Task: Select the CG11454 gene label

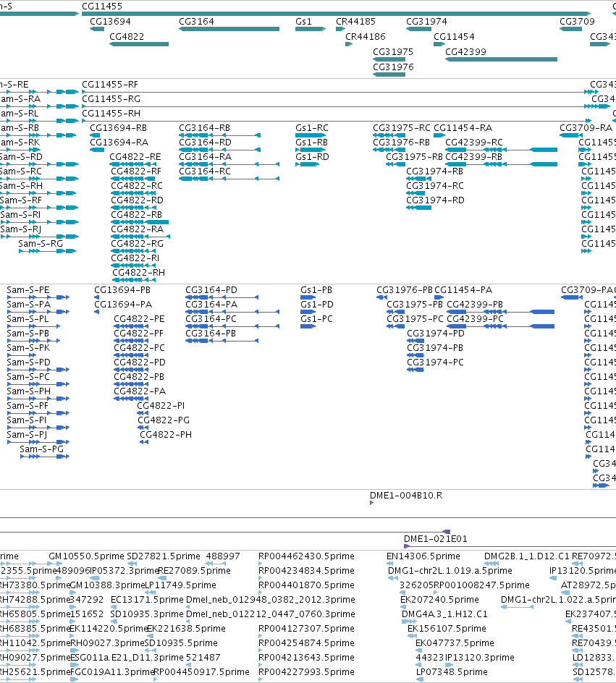Action: click(x=454, y=37)
